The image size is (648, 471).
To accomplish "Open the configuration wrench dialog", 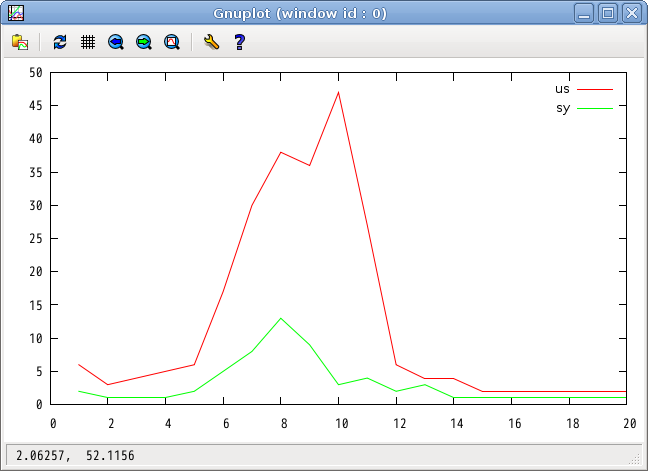I will [x=210, y=42].
